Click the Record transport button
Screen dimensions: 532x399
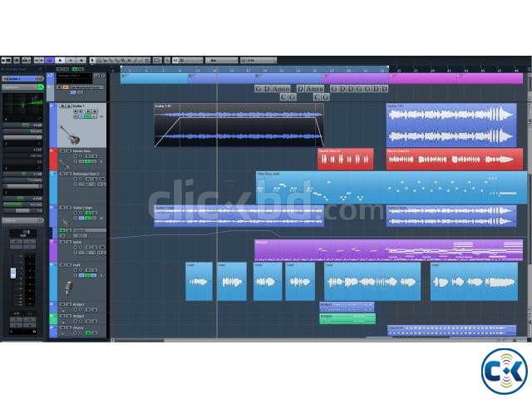[81, 61]
